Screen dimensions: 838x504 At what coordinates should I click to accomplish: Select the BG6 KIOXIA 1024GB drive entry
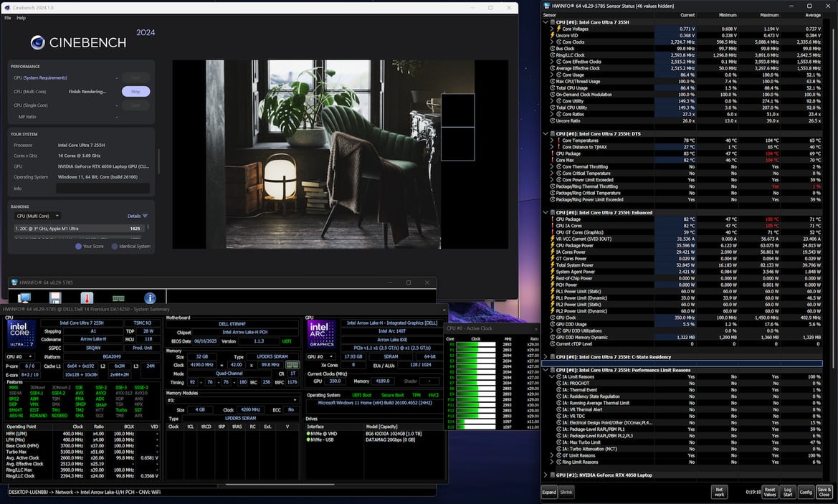(x=394, y=434)
